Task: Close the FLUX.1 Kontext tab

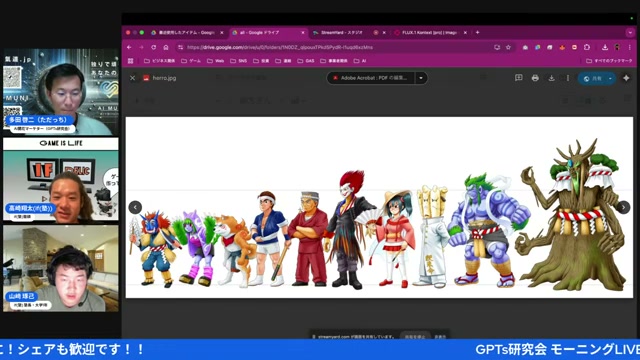Action: point(465,33)
